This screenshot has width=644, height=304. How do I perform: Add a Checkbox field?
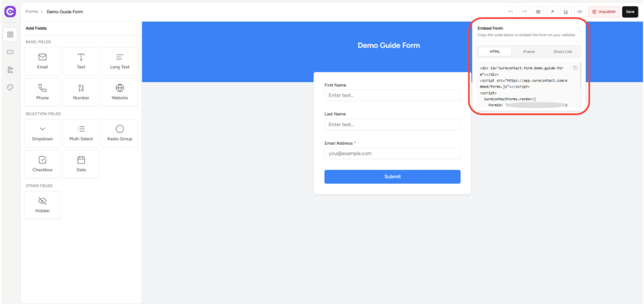(x=42, y=164)
